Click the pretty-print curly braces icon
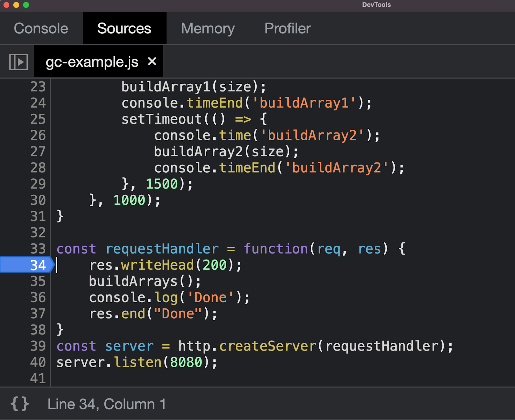 tap(20, 404)
